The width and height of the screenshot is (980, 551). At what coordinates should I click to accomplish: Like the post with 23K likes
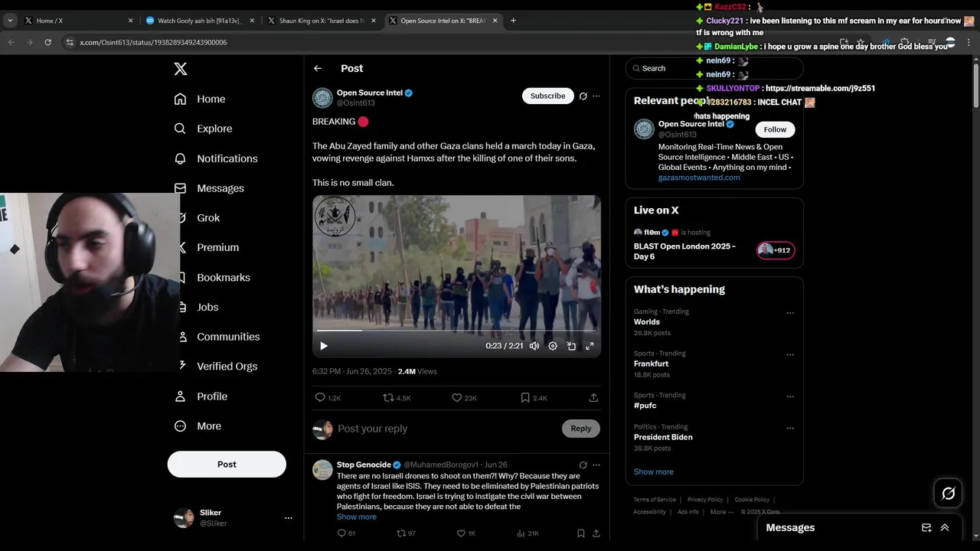[x=456, y=398]
